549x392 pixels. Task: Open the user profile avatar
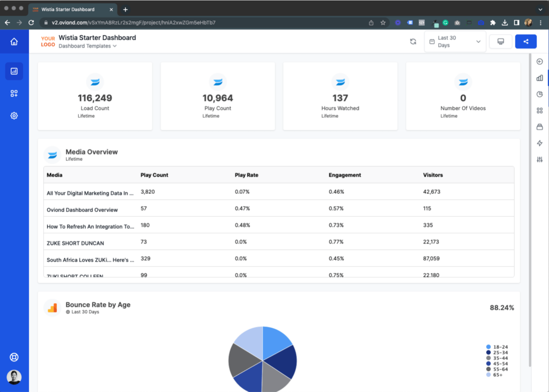[14, 377]
